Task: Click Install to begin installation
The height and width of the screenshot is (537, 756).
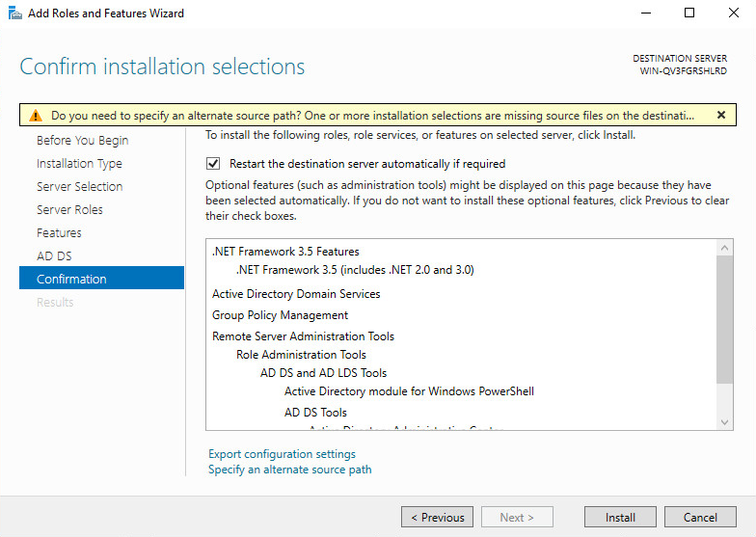Action: point(620,517)
